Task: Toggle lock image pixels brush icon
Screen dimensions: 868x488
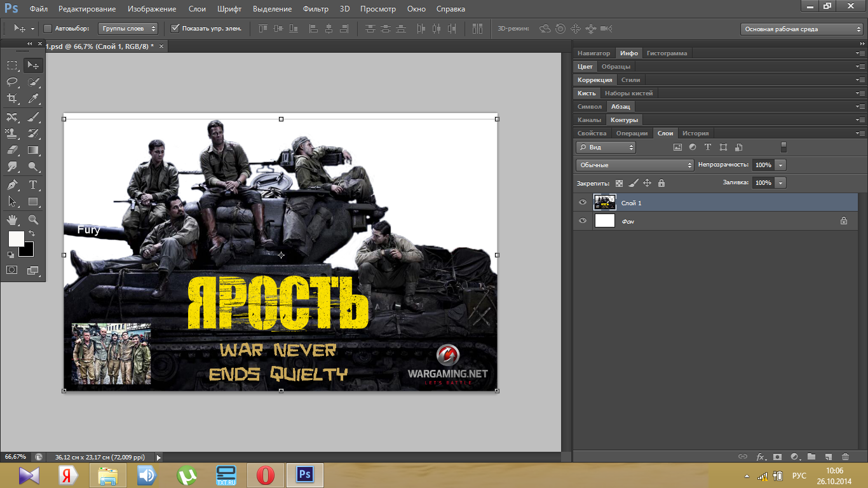Action: point(633,183)
